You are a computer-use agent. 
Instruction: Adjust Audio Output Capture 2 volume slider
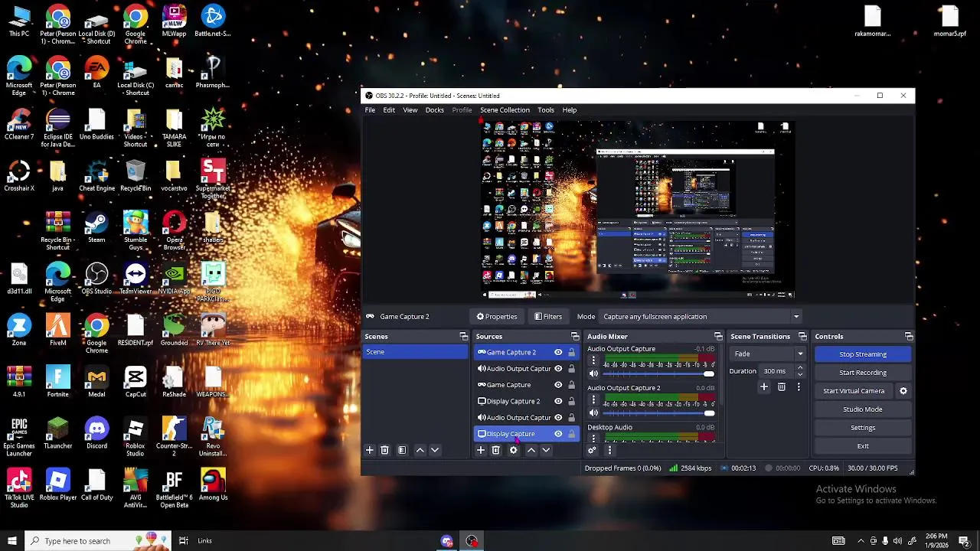(658, 413)
